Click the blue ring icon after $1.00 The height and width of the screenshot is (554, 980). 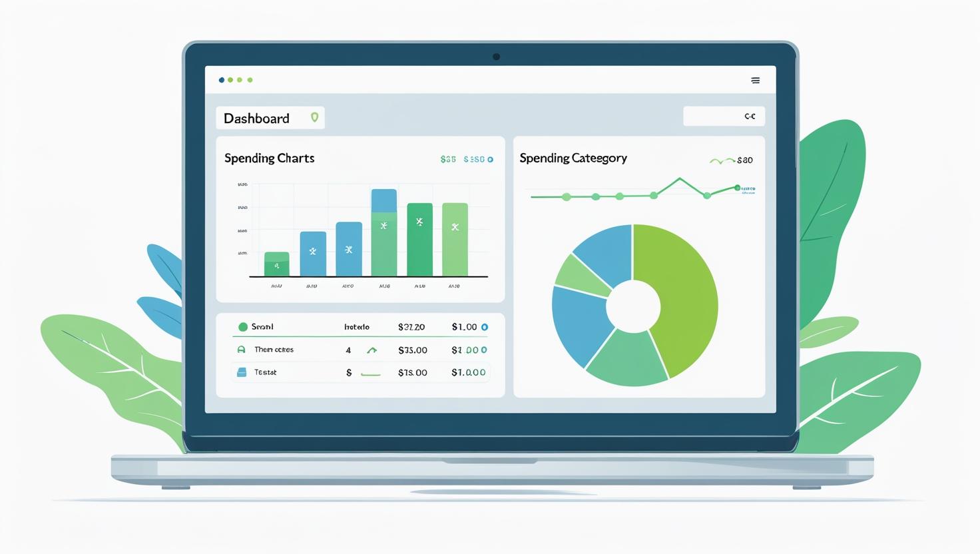pos(485,327)
